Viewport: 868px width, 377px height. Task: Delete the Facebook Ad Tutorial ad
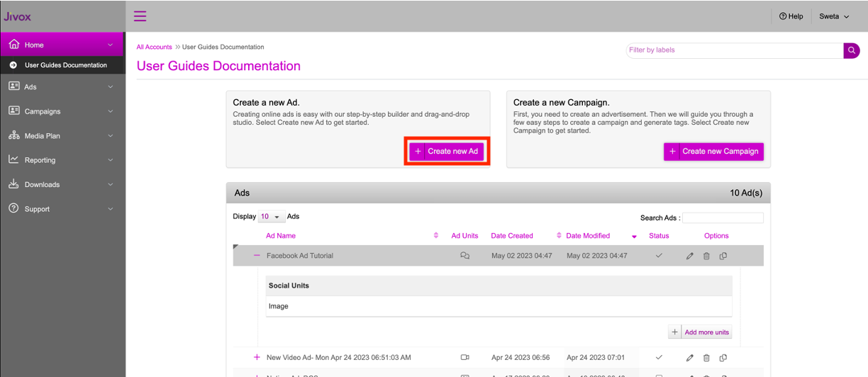coord(706,256)
